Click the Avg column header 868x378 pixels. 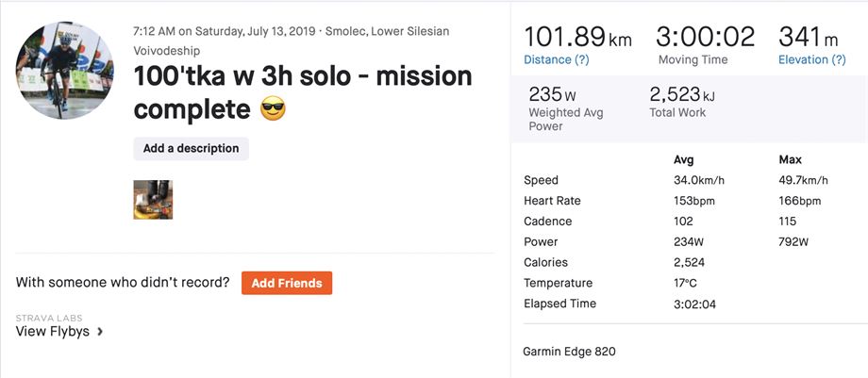684,159
